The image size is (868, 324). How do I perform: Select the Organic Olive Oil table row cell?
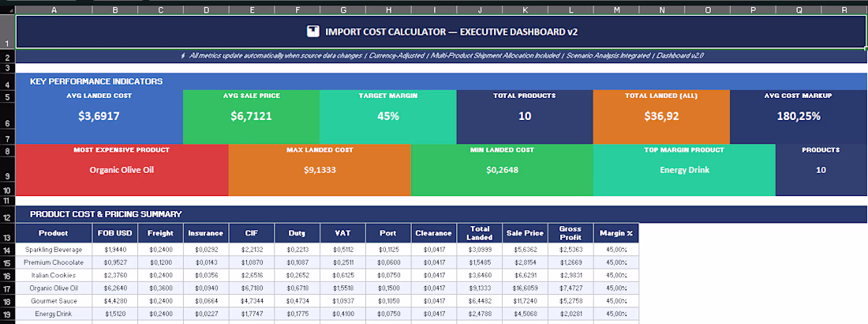pos(54,288)
